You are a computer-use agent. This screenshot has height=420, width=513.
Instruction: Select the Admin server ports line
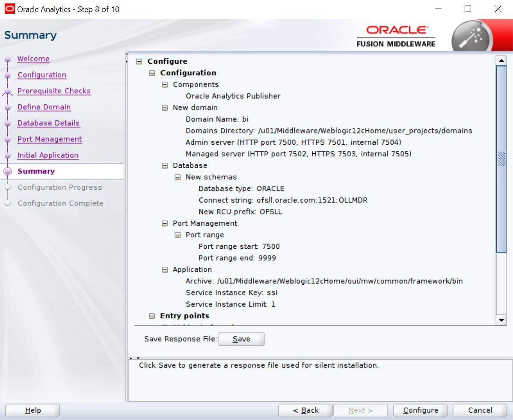coord(294,143)
